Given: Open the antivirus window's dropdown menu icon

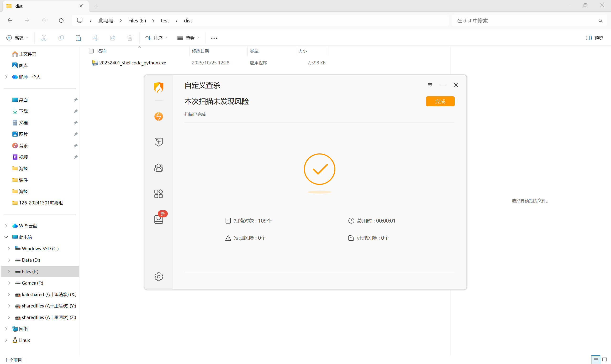Looking at the screenshot, I should click(x=430, y=85).
